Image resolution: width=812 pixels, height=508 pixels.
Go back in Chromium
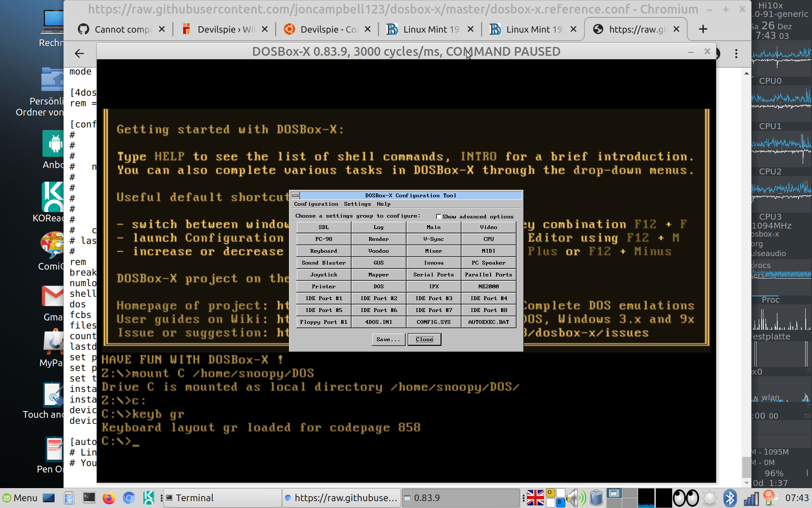pyautogui.click(x=79, y=53)
